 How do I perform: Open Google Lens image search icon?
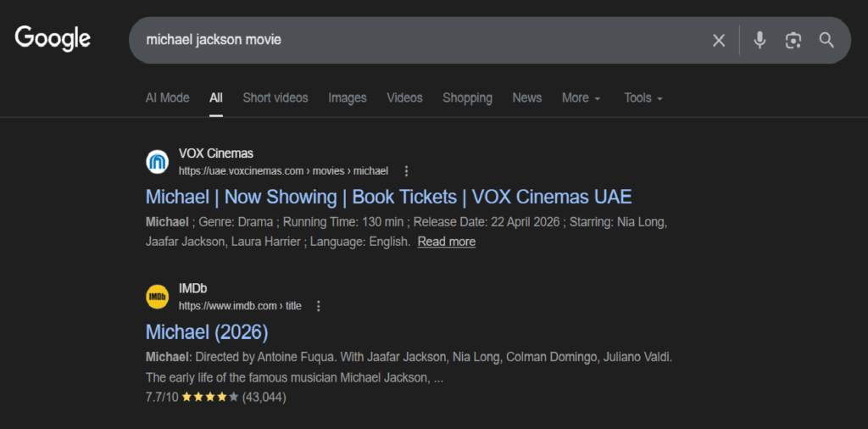[x=793, y=41]
